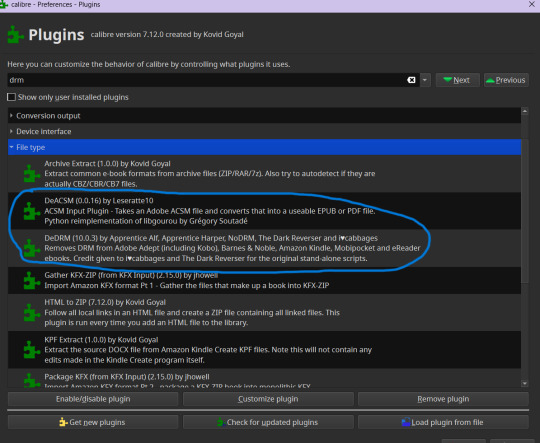Click the Load plugin from file icon
Viewport: 540px width, 443px height.
[406, 422]
